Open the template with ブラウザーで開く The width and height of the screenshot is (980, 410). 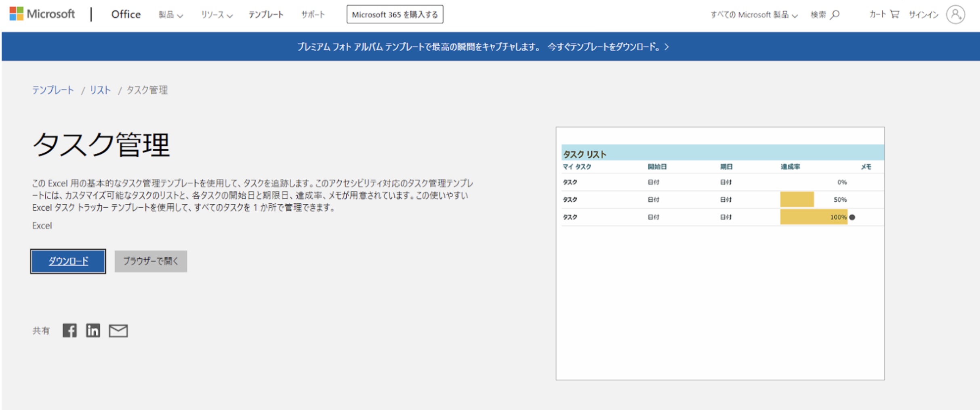click(151, 261)
